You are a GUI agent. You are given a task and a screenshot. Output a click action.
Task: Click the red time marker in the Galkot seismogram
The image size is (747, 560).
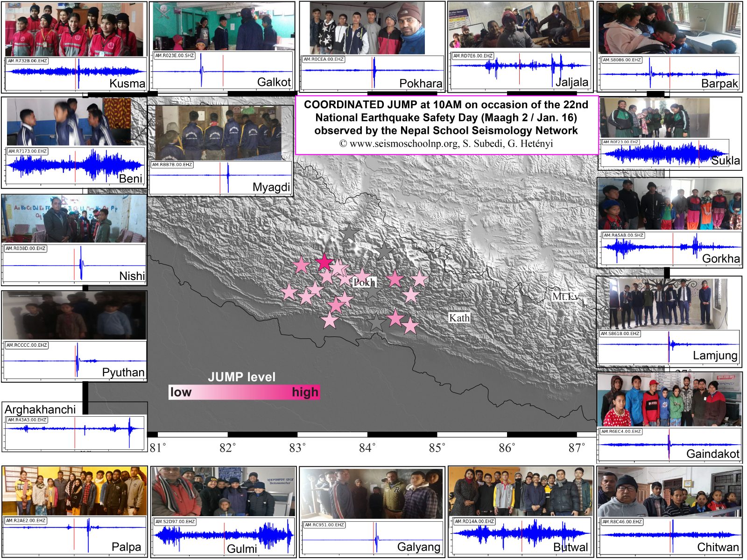pyautogui.click(x=223, y=70)
